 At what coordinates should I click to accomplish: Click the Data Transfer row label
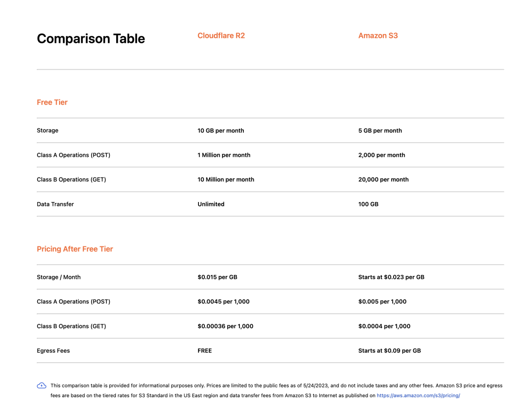[55, 204]
